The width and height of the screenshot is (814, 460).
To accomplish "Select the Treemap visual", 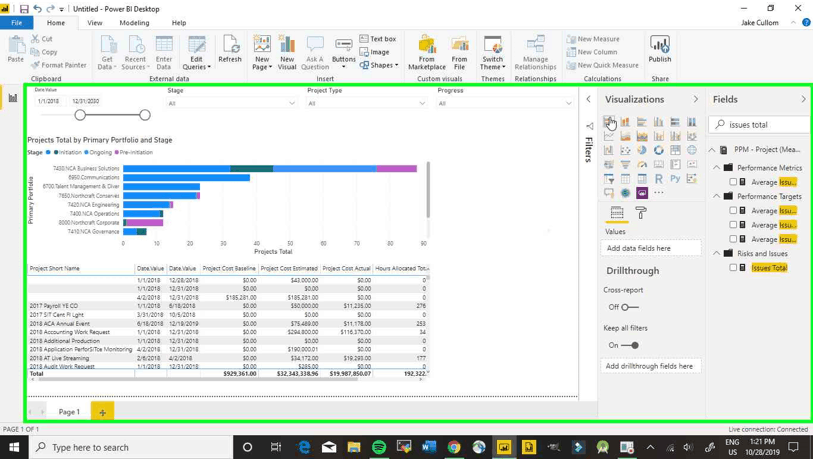I will [x=675, y=150].
